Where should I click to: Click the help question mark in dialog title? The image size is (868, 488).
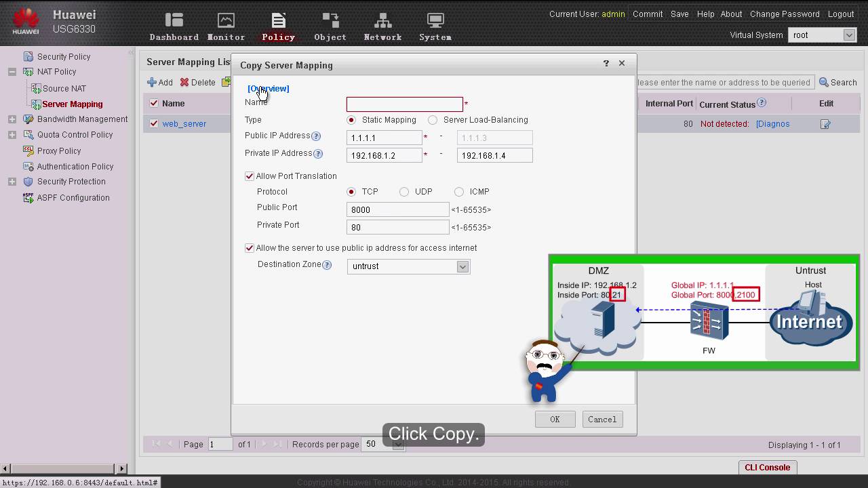tap(606, 63)
